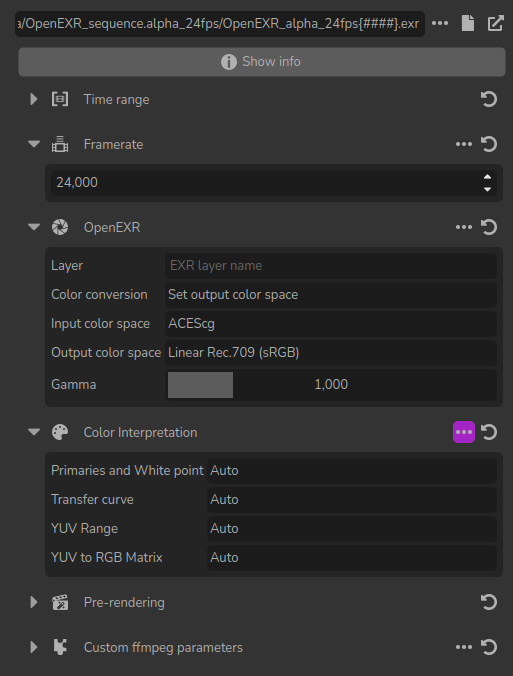Viewport: 513px width, 676px height.
Task: Open the Transfer curve dropdown
Action: point(352,500)
